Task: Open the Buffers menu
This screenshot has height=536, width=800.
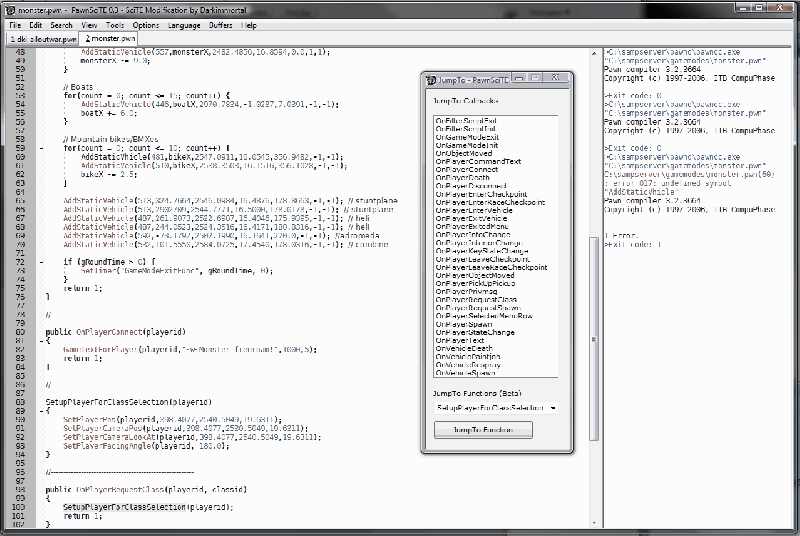Action: [222, 23]
